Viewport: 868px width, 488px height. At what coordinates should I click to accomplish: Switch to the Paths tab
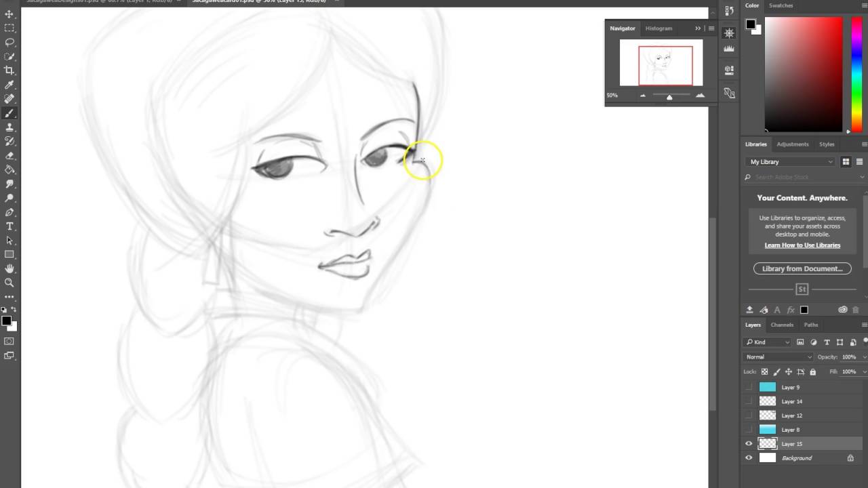(811, 325)
